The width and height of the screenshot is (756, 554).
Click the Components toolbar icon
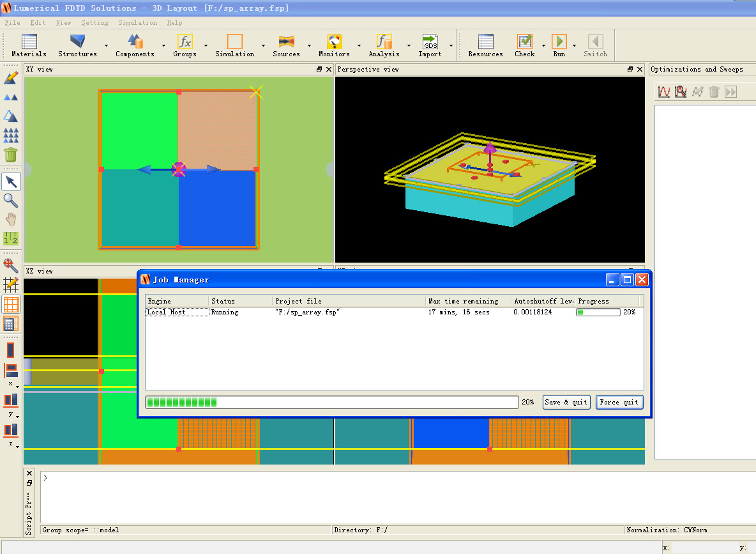coord(135,42)
